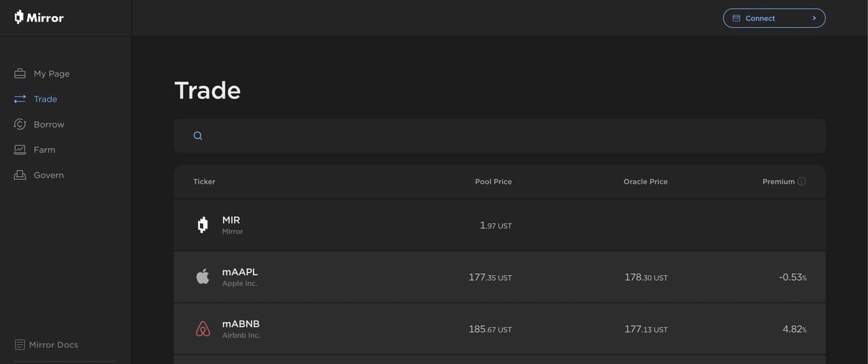This screenshot has width=868, height=364.
Task: Click the MIR token icon
Action: [202, 225]
